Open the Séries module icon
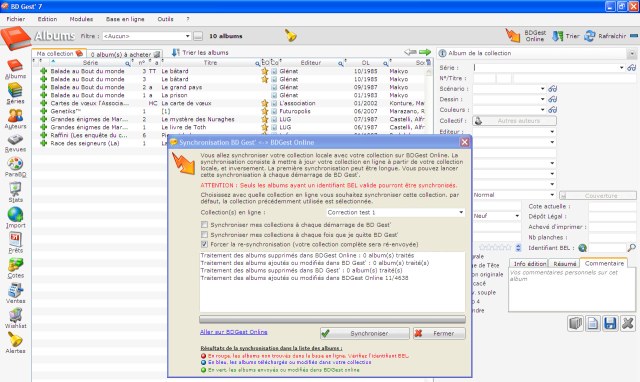 click(15, 93)
